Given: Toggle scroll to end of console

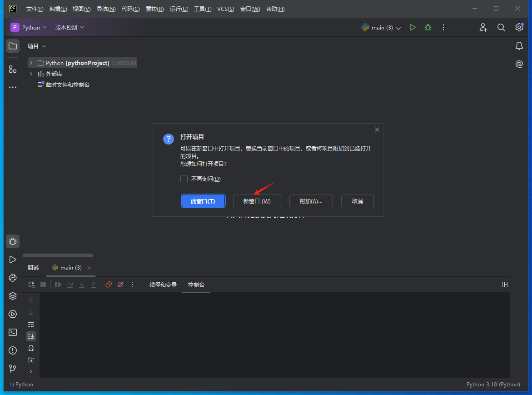Looking at the screenshot, I should [31, 336].
